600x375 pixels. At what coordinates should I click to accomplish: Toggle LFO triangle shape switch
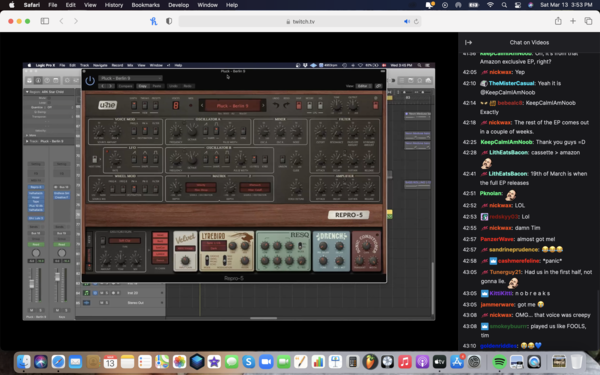[145, 159]
